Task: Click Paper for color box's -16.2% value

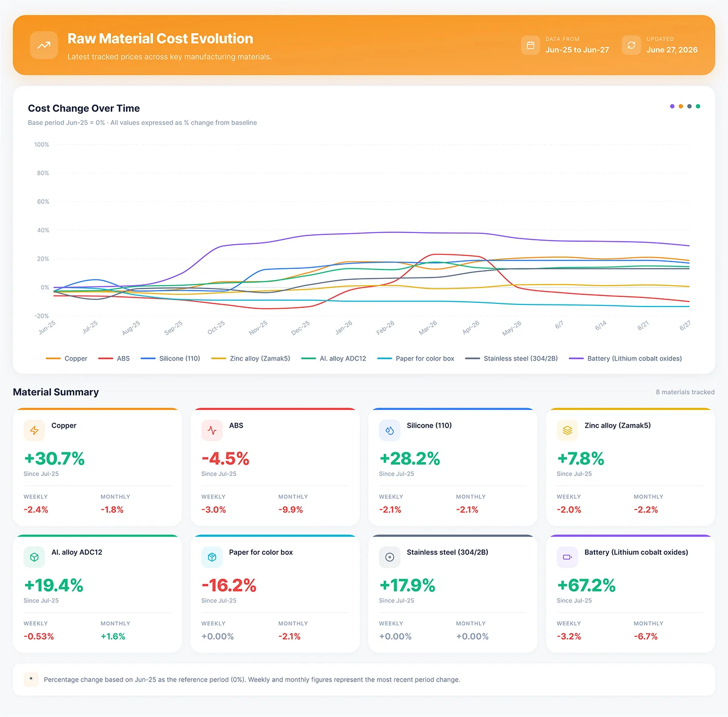Action: point(229,585)
